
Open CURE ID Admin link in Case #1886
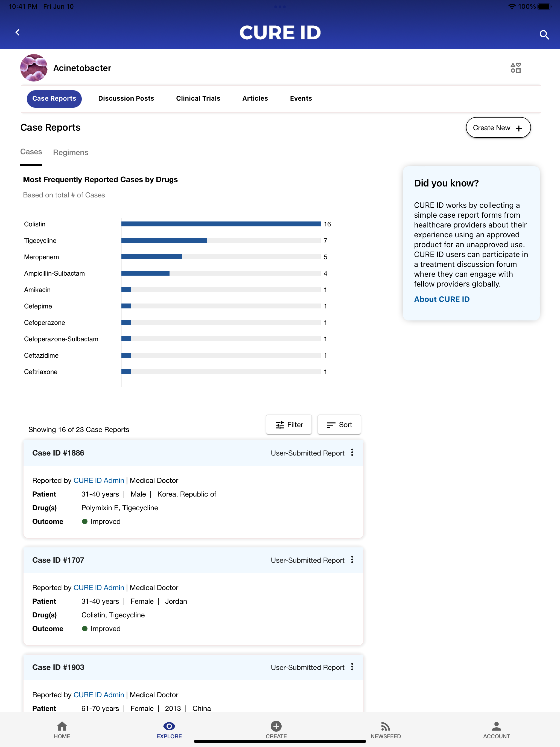coord(99,480)
